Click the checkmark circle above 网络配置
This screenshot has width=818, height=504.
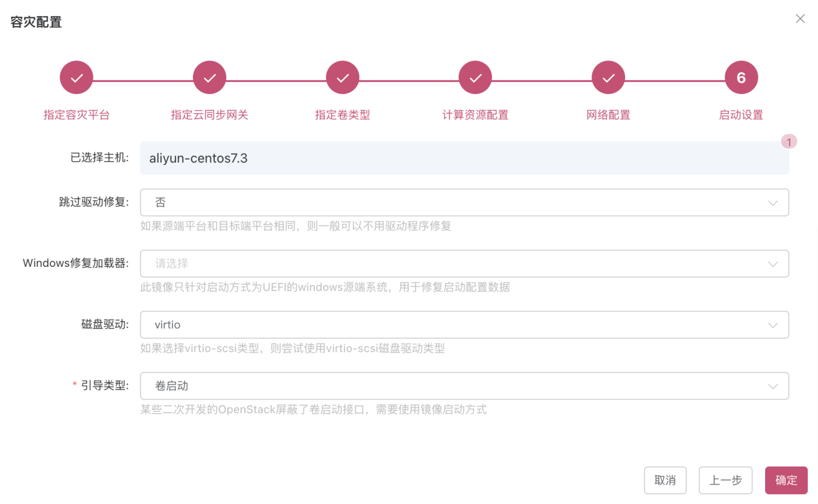coord(608,77)
